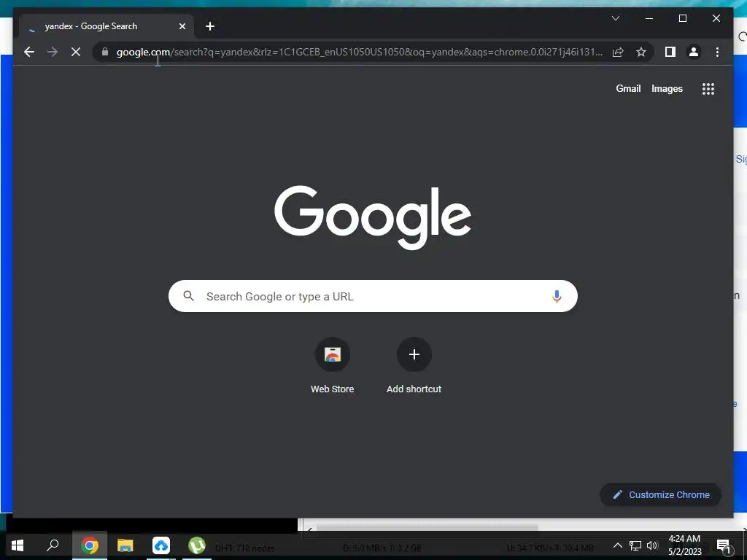Minimize the Chrome window

pyautogui.click(x=649, y=18)
